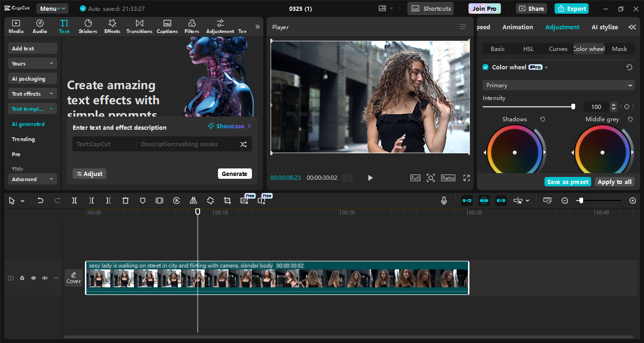Disable the Color wheel adjustment checkbox
Screen dimensions: 644x343
(485, 67)
